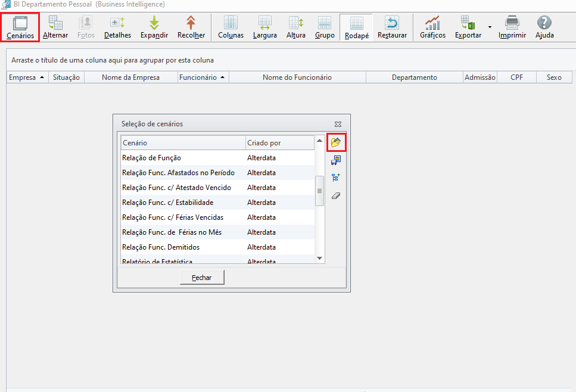Open the Cenários toolbar button
This screenshot has height=392, width=576.
click(x=20, y=27)
